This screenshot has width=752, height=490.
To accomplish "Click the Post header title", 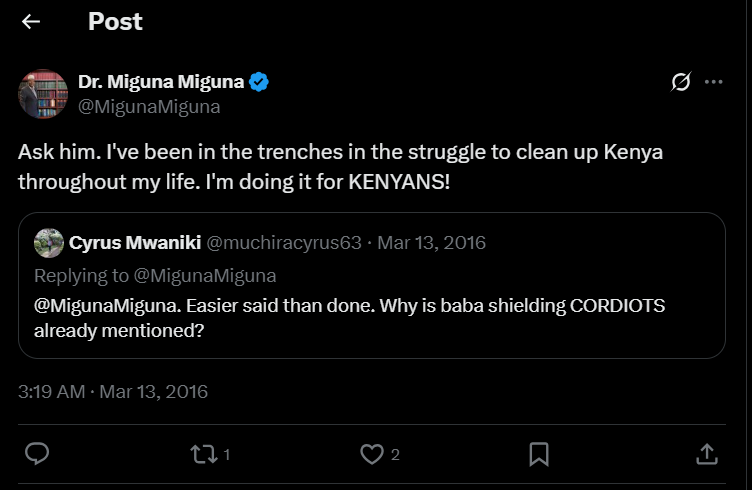I will 115,21.
